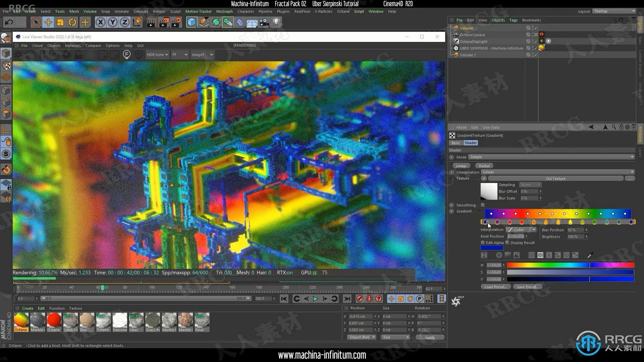This screenshot has width=644, height=362.
Task: Check the Display Result option
Action: (507, 243)
